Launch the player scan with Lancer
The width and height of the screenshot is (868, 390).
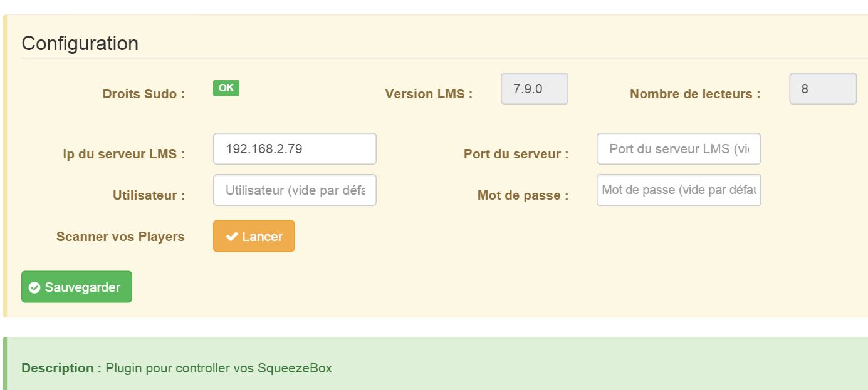254,236
